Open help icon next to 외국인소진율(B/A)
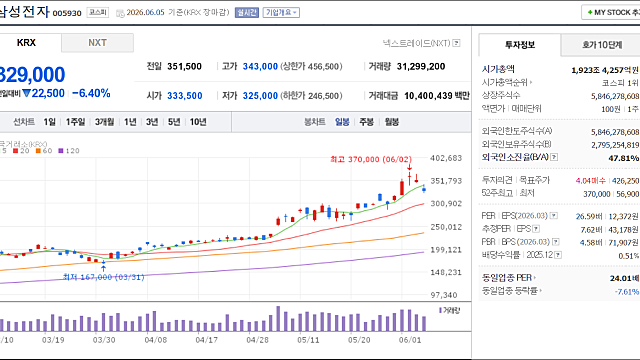 [x=554, y=157]
